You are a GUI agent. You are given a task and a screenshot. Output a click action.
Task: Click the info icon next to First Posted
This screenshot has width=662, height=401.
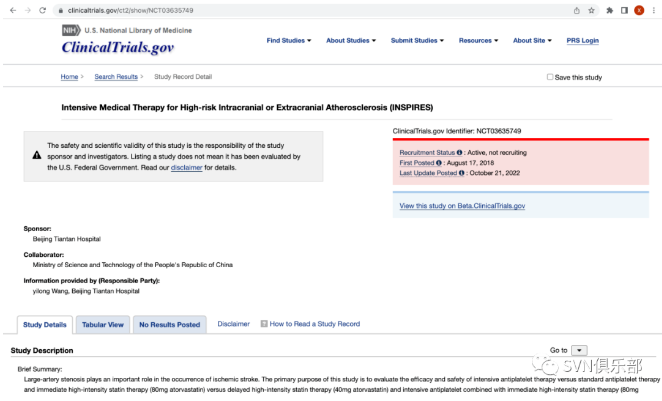pyautogui.click(x=439, y=163)
